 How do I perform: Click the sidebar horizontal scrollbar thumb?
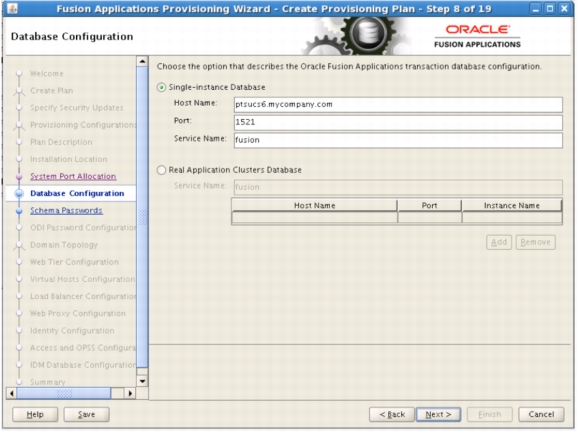click(64, 394)
